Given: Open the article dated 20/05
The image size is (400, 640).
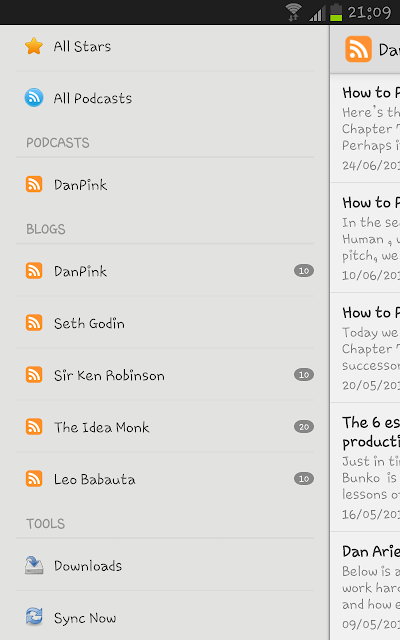Looking at the screenshot, I should click(365, 348).
